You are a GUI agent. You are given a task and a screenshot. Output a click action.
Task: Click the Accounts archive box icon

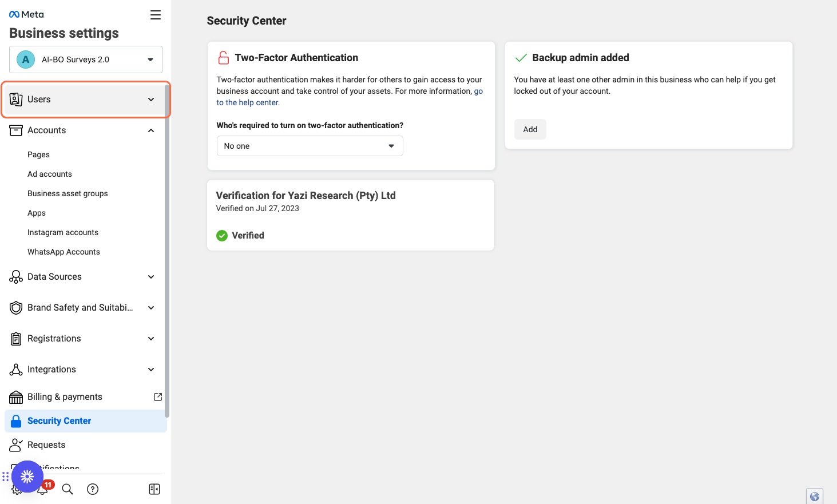pos(16,130)
